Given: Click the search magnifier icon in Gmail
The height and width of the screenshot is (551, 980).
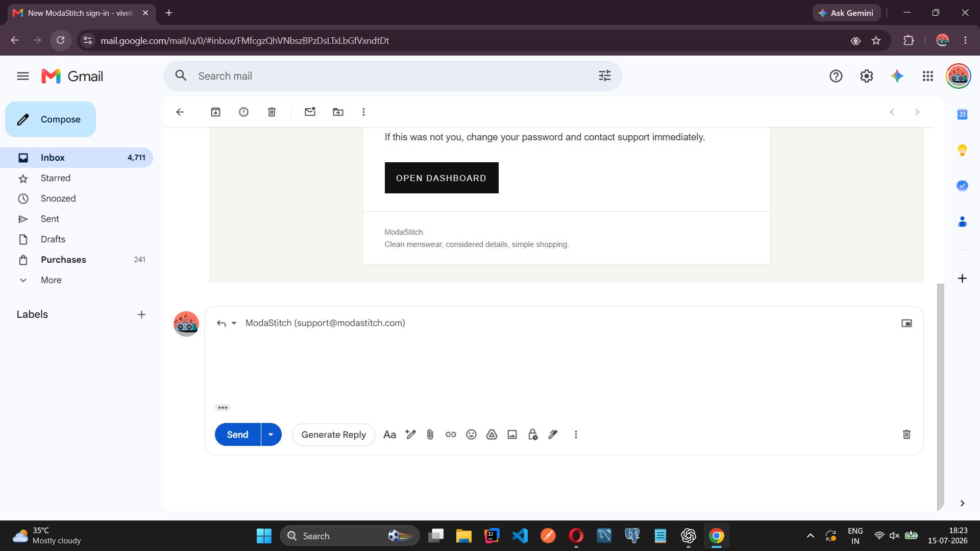Looking at the screenshot, I should click(x=181, y=76).
